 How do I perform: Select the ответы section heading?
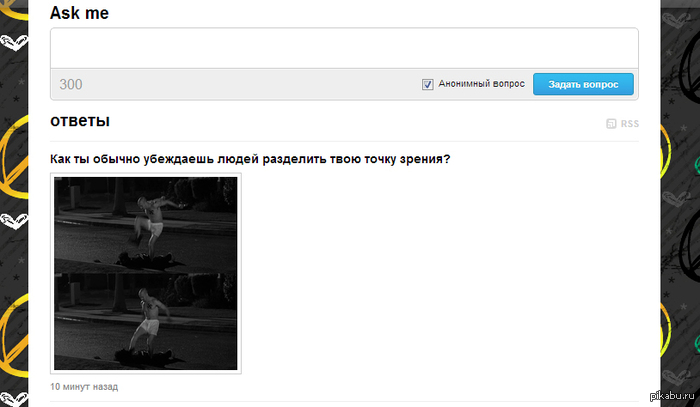(x=80, y=121)
